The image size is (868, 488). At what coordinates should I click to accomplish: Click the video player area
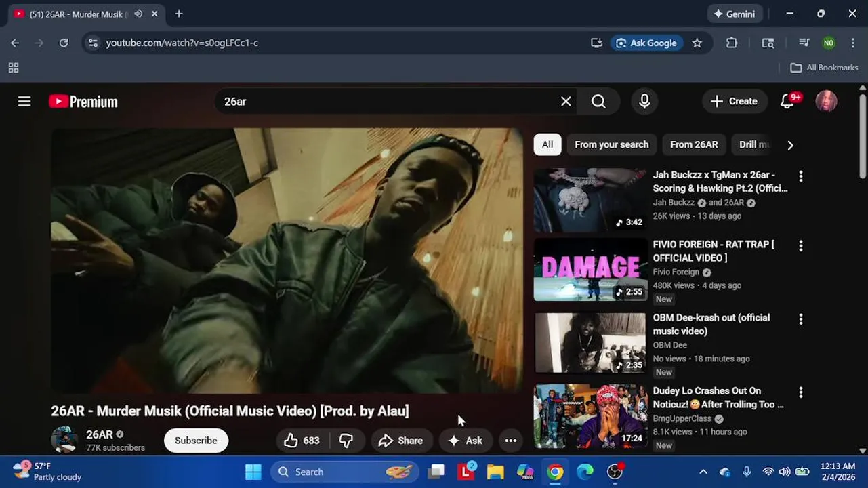[x=287, y=261]
